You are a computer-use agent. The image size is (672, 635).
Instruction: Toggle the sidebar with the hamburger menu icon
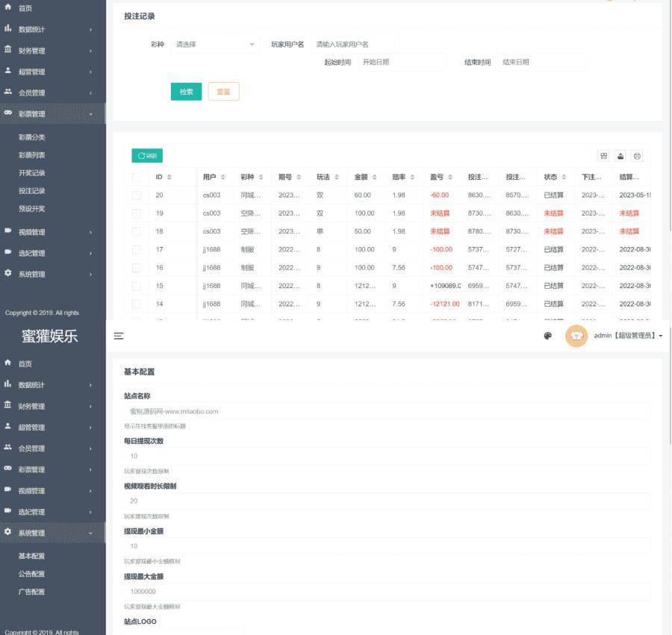pos(119,336)
